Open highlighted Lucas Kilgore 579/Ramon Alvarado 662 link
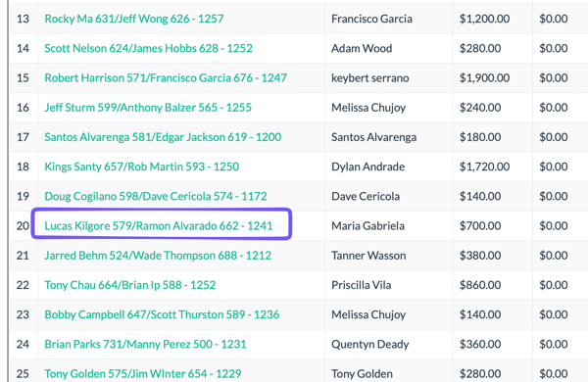 click(x=158, y=226)
